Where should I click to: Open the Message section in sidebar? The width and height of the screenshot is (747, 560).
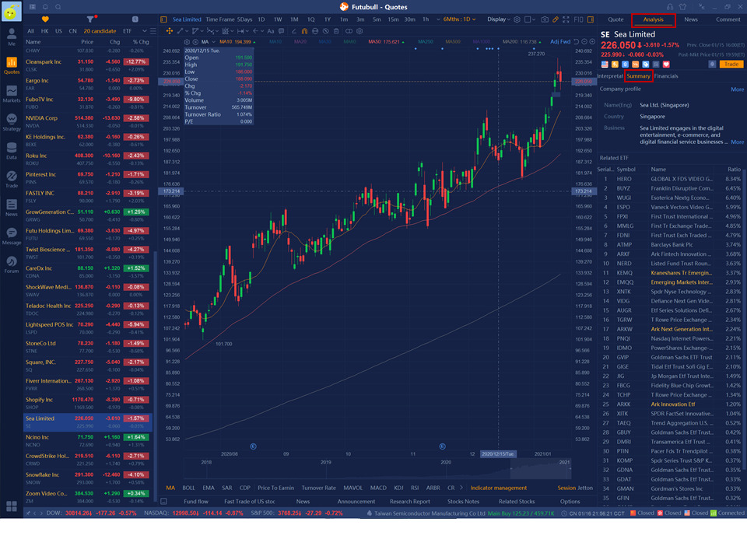pos(12,236)
